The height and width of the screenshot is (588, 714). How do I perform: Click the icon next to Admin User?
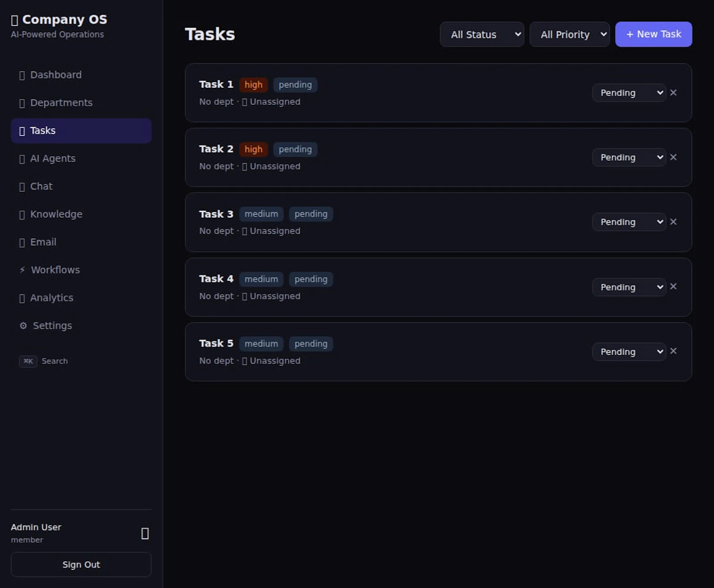pos(145,533)
